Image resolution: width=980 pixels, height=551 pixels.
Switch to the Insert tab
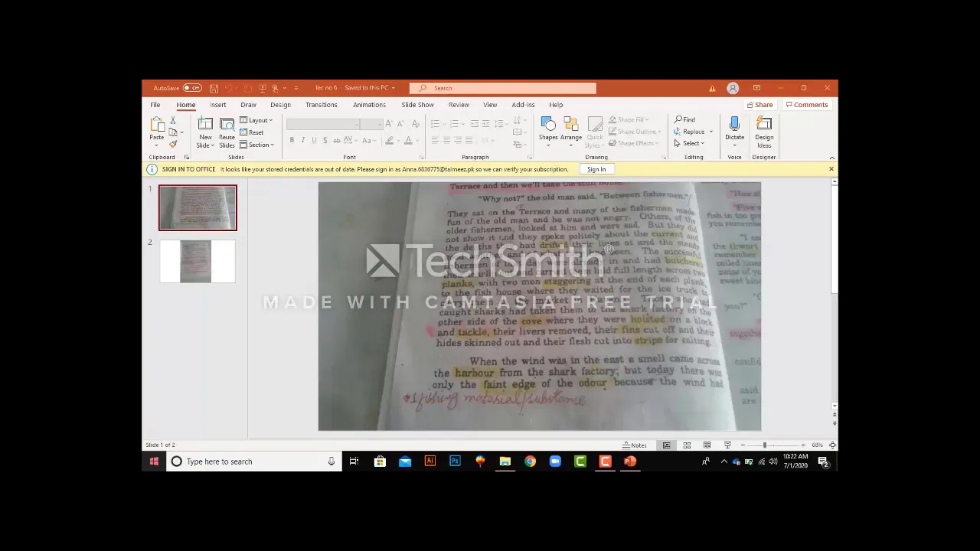point(218,105)
